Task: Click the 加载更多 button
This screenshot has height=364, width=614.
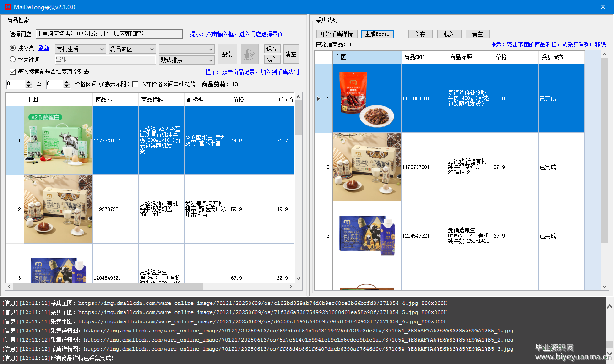Action: point(250,54)
